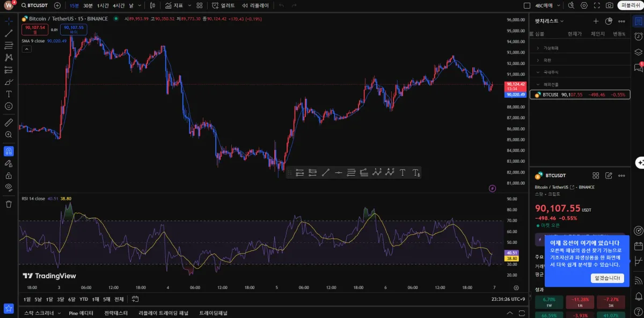Select the 1시간 timeframe
The image size is (644, 318).
103,5
